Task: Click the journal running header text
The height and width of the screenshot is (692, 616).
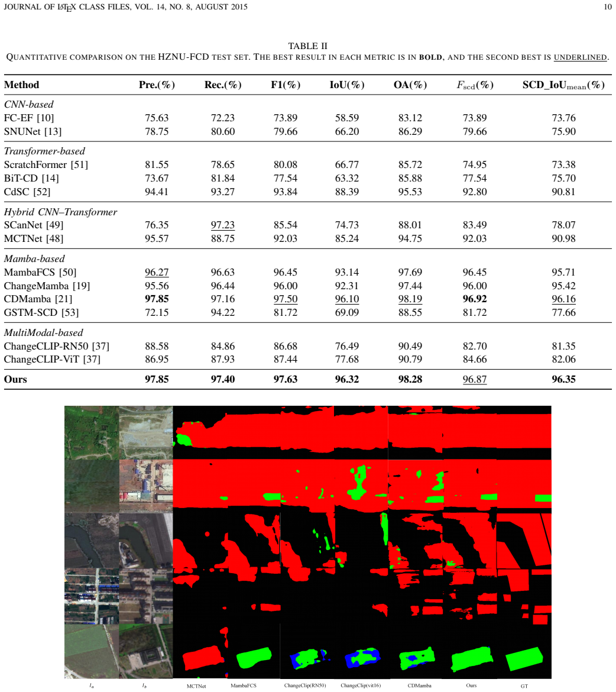Action: click(x=126, y=7)
